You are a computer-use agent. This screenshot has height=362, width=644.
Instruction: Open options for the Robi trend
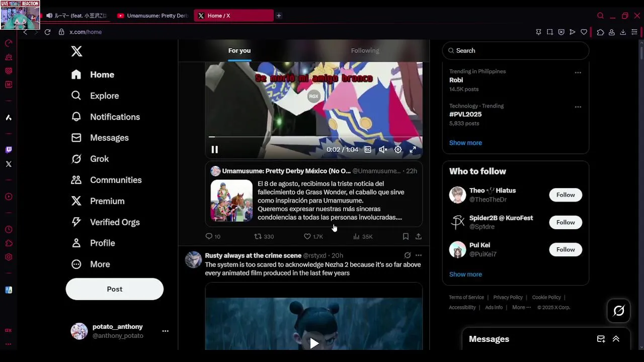[578, 72]
